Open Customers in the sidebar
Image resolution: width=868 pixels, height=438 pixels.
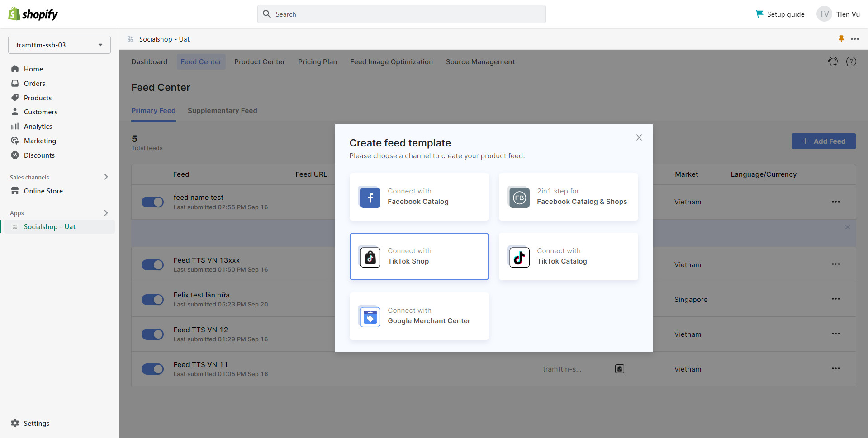[40, 112]
